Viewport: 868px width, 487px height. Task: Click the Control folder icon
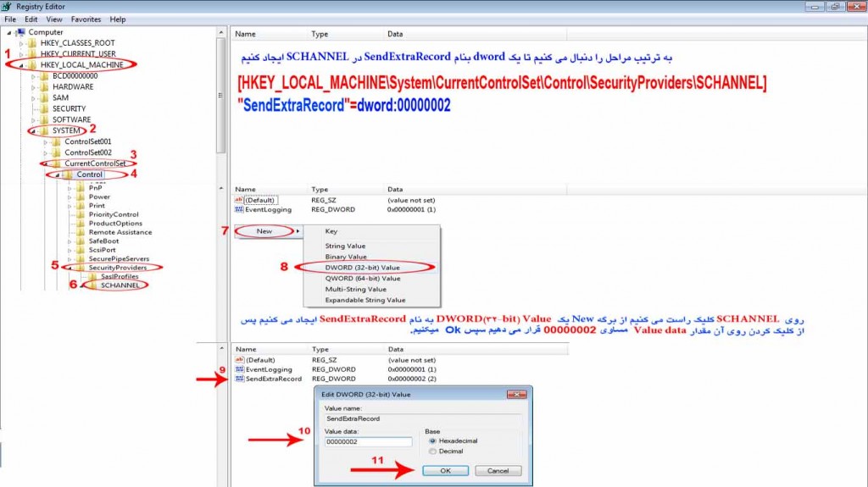(x=68, y=174)
